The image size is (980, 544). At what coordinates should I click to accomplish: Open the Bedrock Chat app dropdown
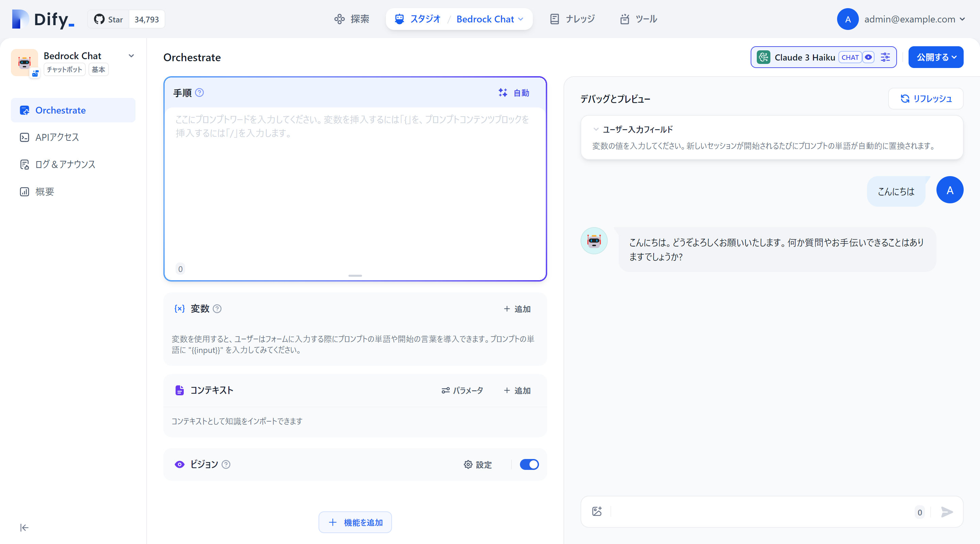(131, 56)
